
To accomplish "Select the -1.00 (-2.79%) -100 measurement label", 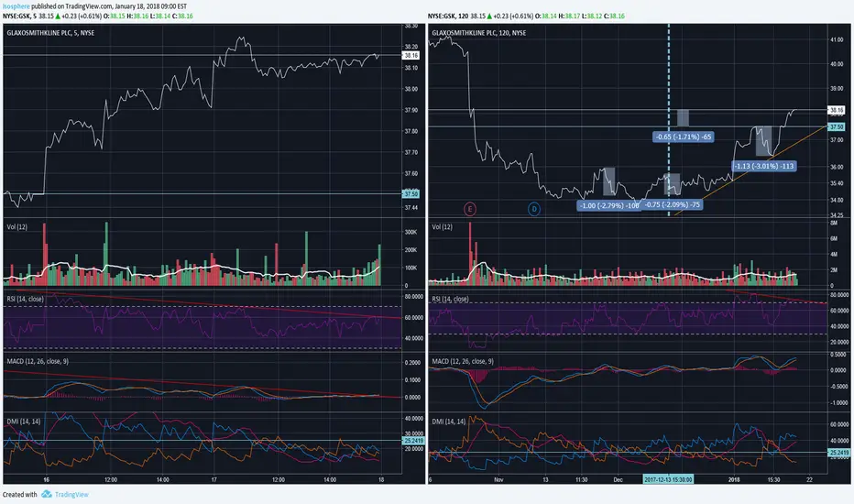I will tap(608, 205).
